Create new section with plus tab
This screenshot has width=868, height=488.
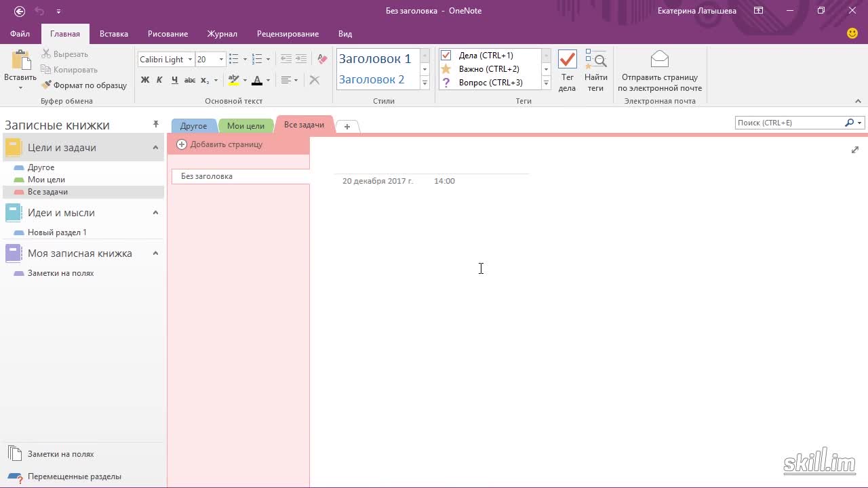tap(347, 127)
